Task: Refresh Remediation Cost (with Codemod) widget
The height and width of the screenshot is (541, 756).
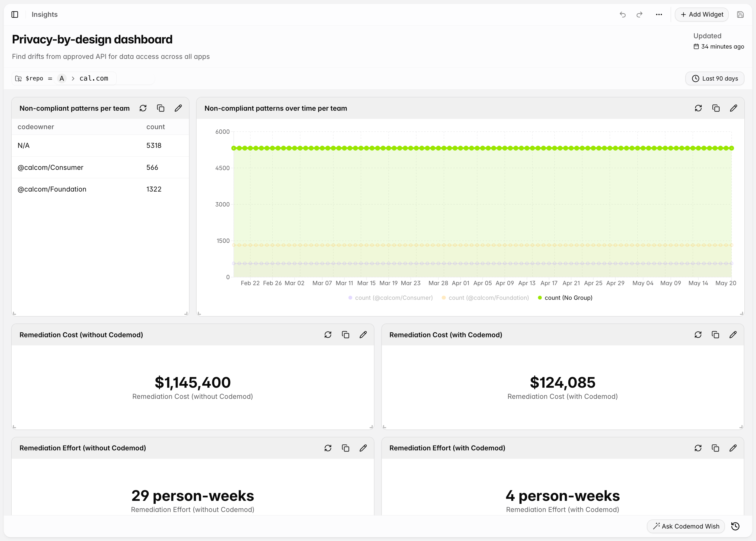Action: coord(698,335)
